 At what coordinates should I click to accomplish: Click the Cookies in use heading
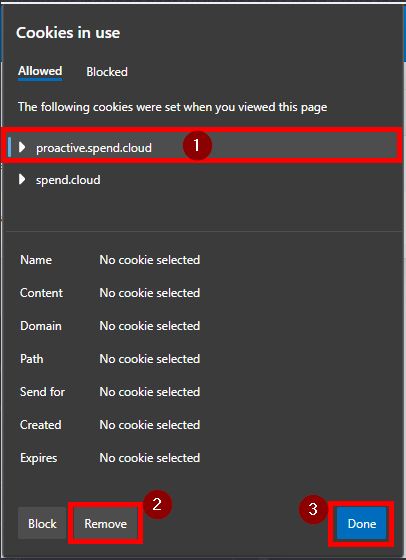68,33
